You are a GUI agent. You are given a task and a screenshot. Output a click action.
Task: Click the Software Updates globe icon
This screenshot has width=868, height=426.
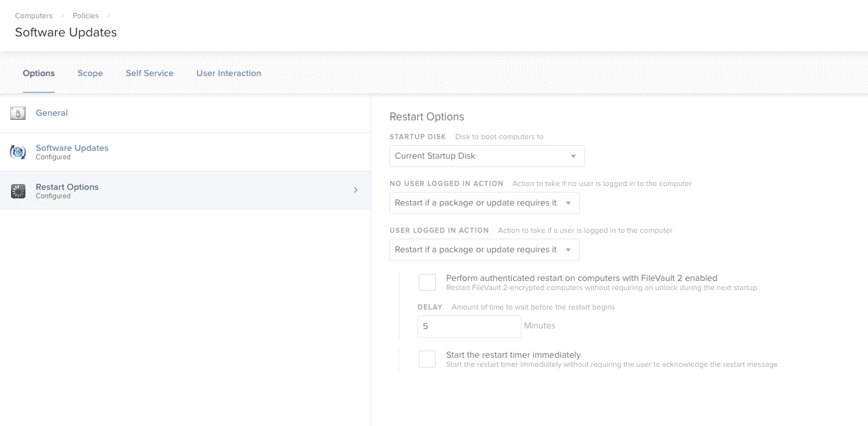(x=18, y=152)
